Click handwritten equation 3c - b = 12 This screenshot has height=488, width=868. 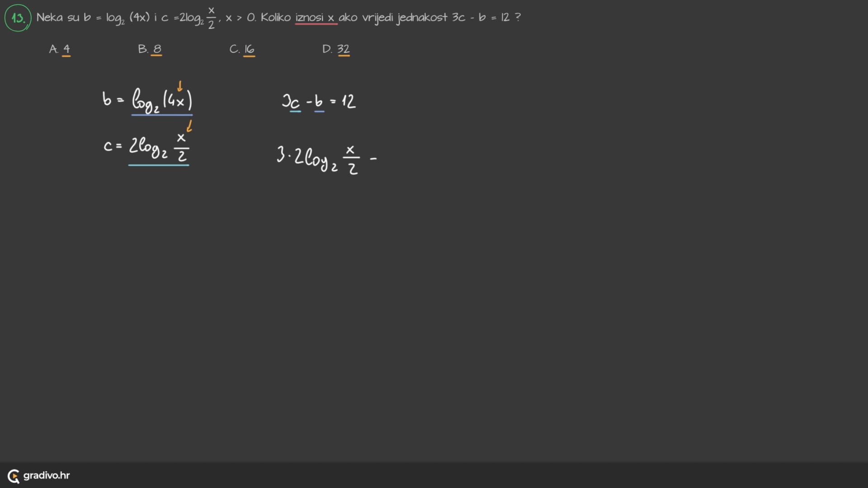coord(319,101)
